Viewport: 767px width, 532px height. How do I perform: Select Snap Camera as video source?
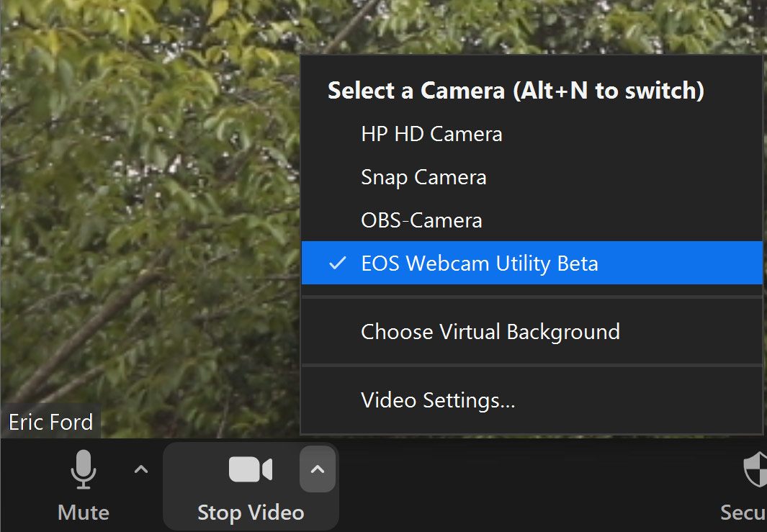[423, 177]
